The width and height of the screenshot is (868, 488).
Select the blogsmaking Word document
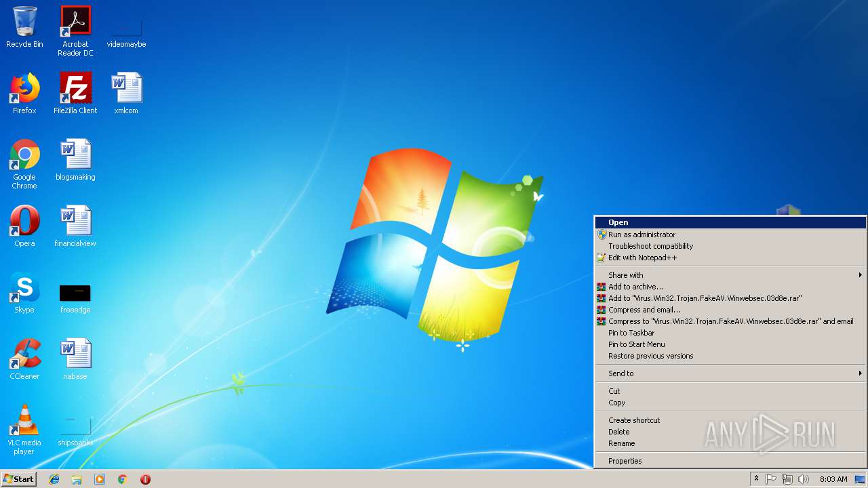point(75,160)
